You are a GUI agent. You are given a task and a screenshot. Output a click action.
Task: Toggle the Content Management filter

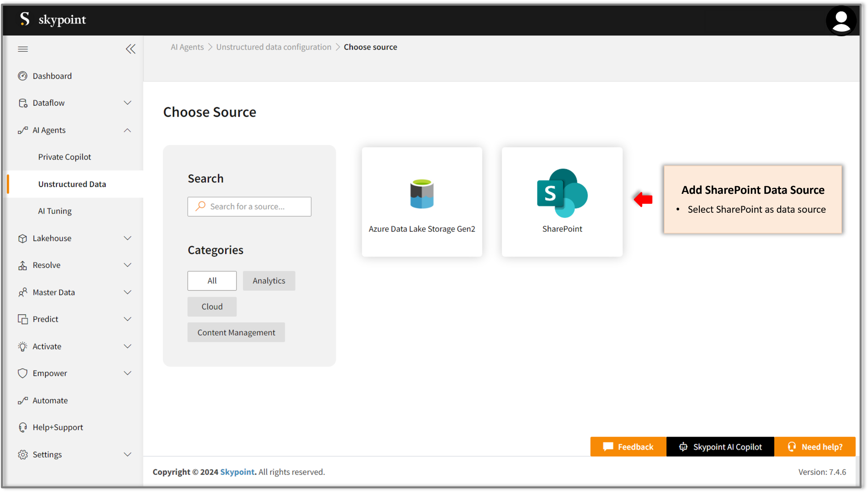tap(236, 332)
